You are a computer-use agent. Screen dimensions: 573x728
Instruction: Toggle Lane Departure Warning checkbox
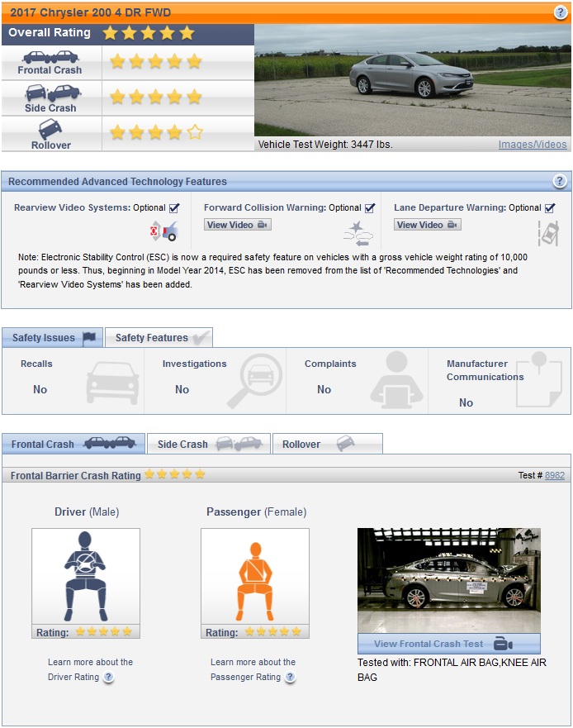(550, 208)
